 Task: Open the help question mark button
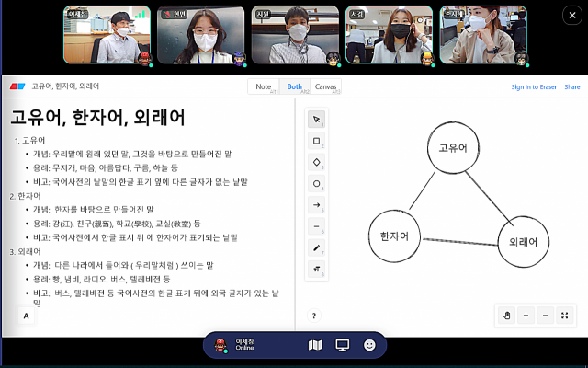(x=314, y=316)
